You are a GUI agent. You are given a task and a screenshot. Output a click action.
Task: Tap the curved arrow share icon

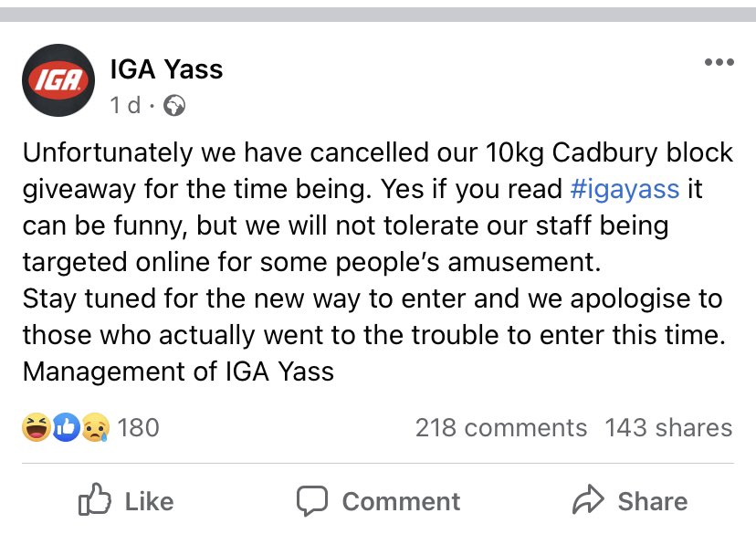point(589,500)
